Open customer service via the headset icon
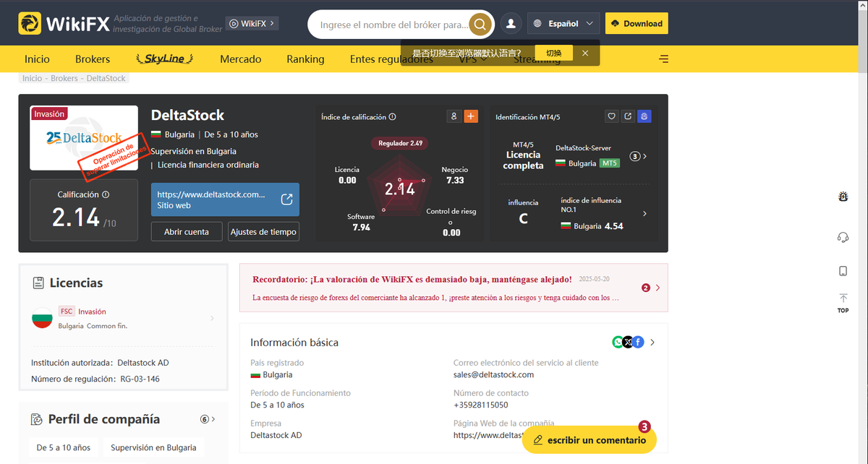Screen dimensions: 868x464 point(843,237)
